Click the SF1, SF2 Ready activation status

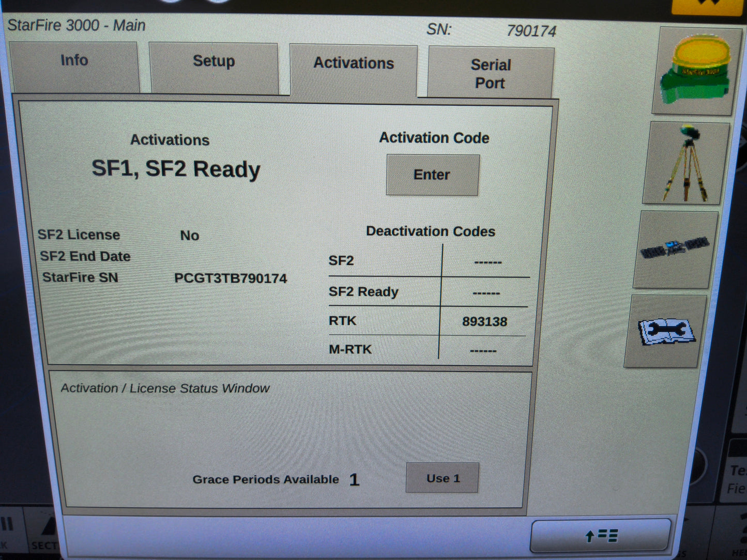coord(176,169)
